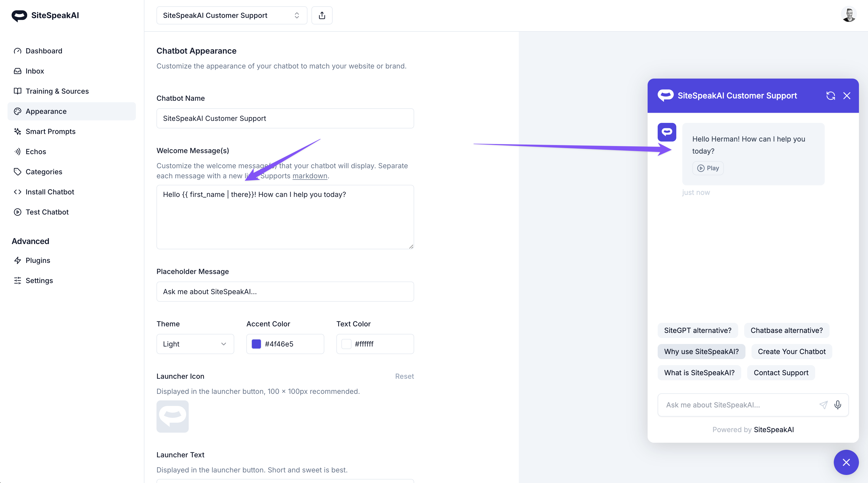Select What is SiteSpeakAI? prompt
This screenshot has width=868, height=483.
699,373
